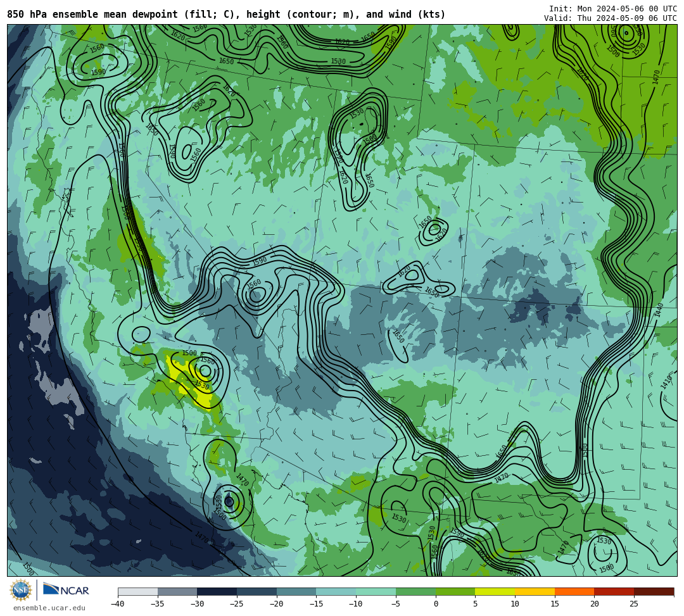Click the -20 to -15 teal colorbar swatch
The height and width of the screenshot is (616, 684).
[x=296, y=591]
